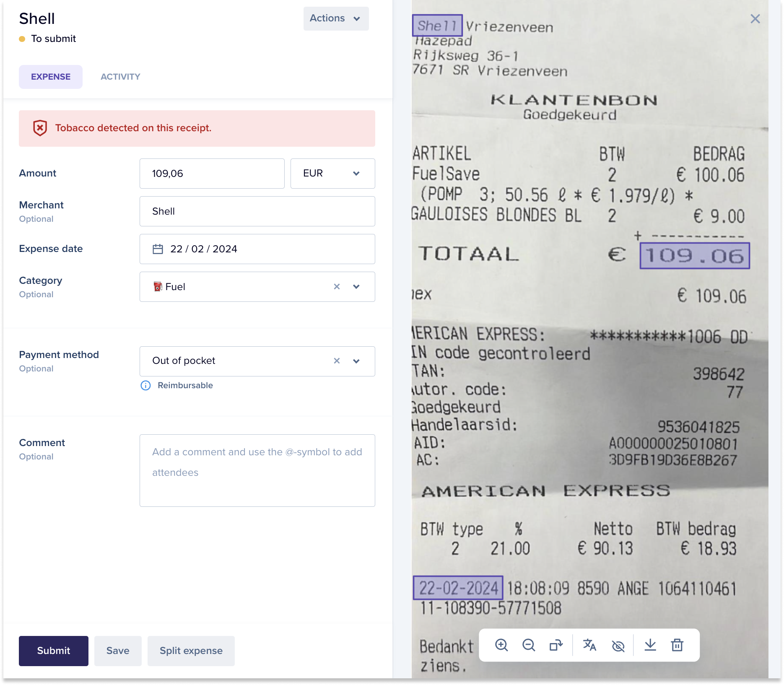The image size is (784, 685).
Task: Open the expense date calendar icon
Action: (x=158, y=249)
